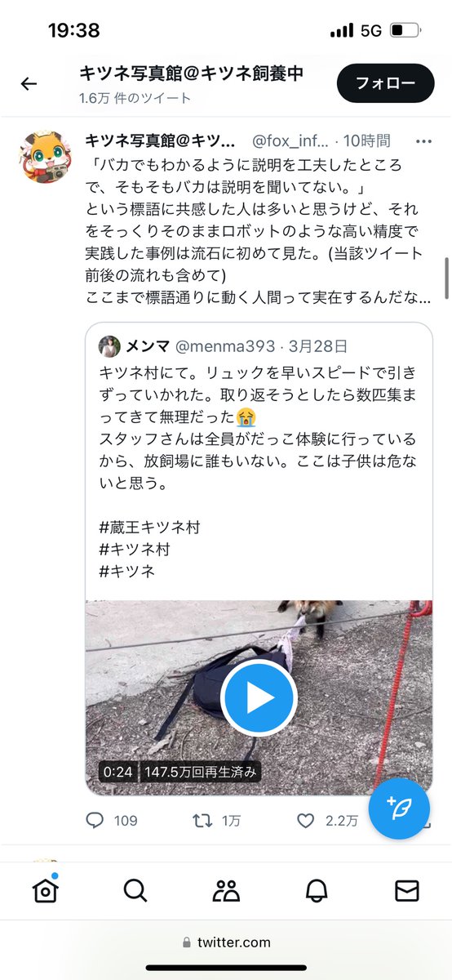Open the Communities people icon

click(226, 890)
